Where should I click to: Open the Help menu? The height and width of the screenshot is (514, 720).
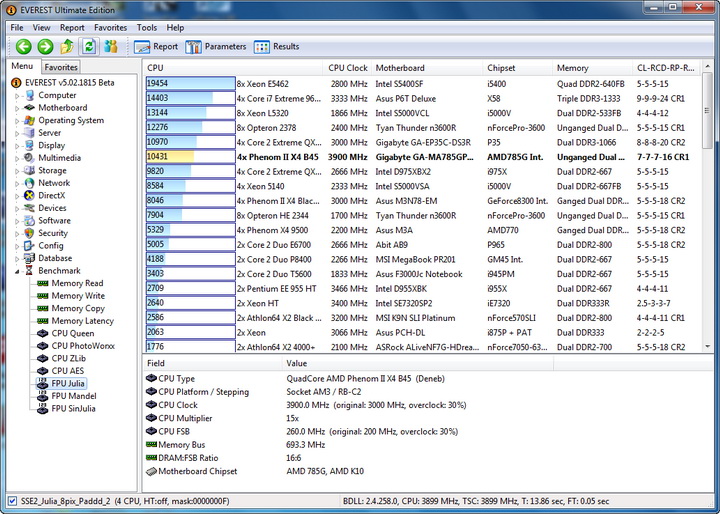coord(175,28)
